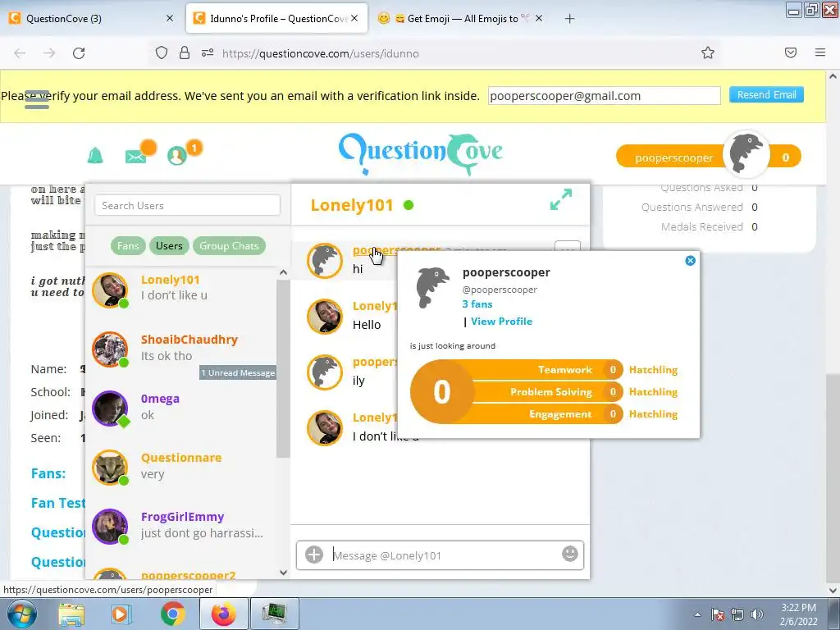Click the Questionnare cat avatar
Image resolution: width=840 pixels, height=630 pixels.
pyautogui.click(x=110, y=468)
